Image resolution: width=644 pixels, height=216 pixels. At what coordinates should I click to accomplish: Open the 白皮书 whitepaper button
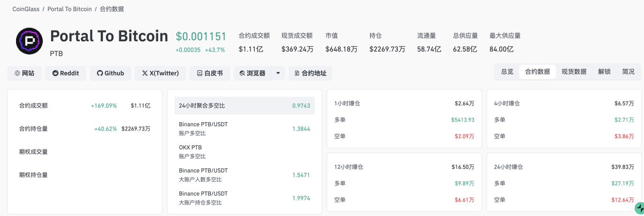[210, 73]
